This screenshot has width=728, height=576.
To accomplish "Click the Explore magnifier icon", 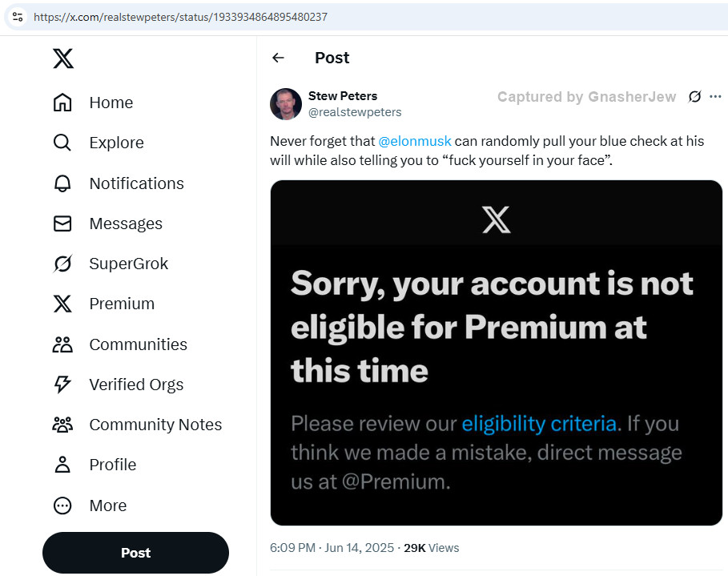I will coord(62,143).
